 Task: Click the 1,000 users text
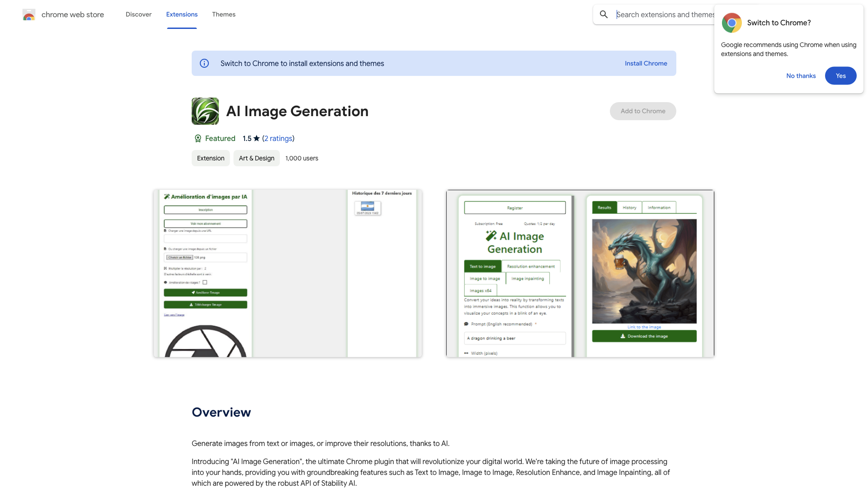click(302, 158)
